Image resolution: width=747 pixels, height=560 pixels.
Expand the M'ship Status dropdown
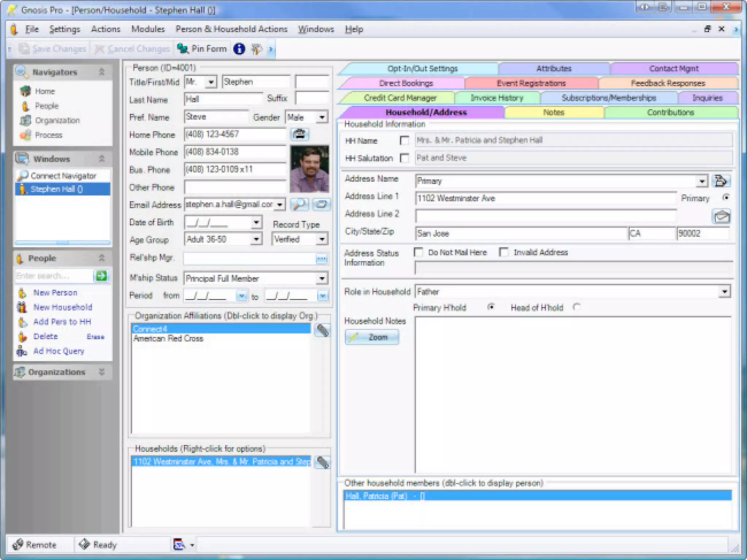coord(322,279)
